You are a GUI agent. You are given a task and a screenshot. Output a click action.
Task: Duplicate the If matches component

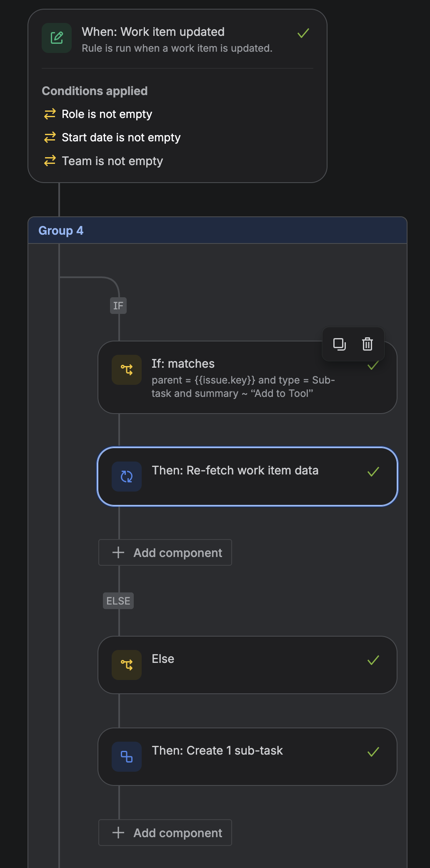[x=340, y=344]
